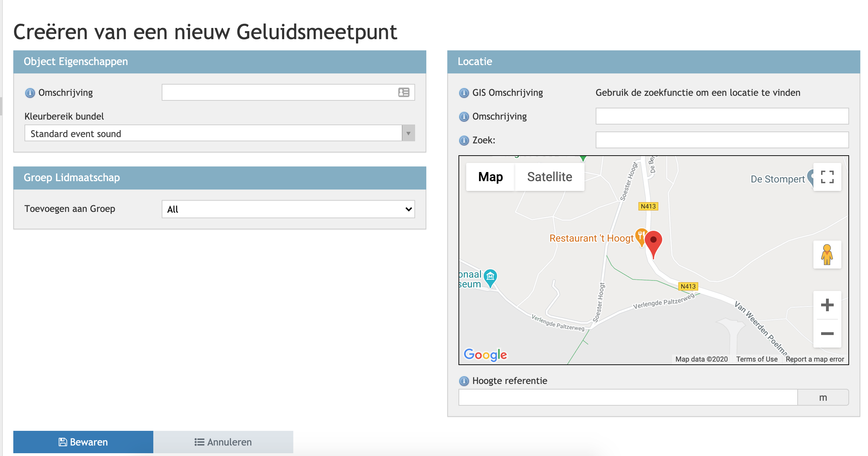Toggle fullscreen map view

(x=827, y=177)
